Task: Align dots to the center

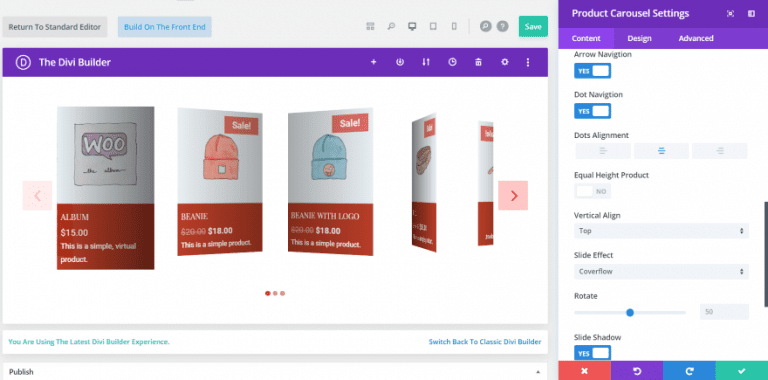Action: (661, 151)
